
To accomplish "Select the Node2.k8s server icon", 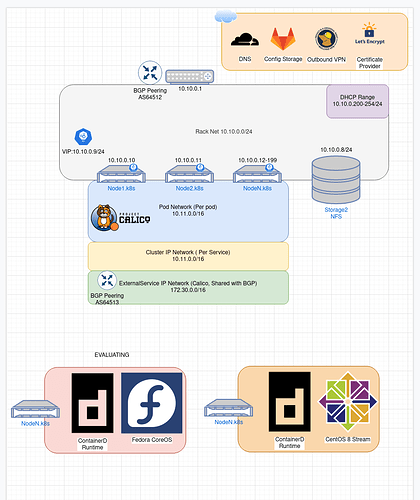I will click(x=190, y=174).
